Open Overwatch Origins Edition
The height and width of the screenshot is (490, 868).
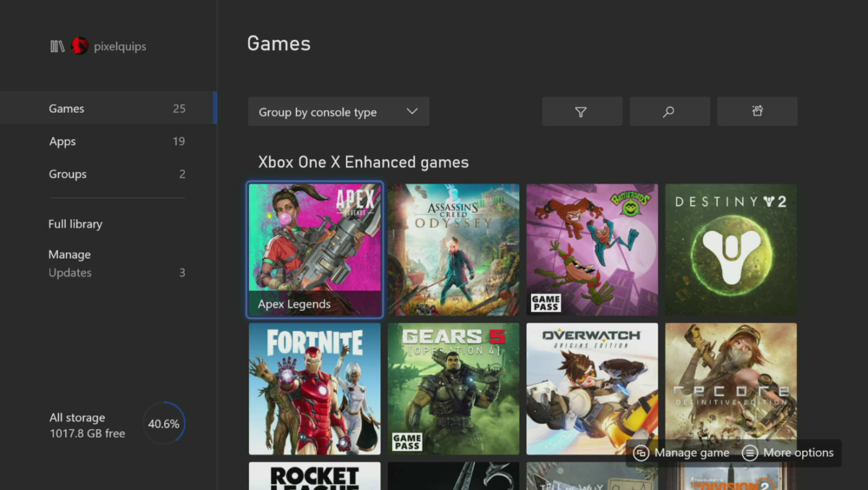[x=592, y=389]
